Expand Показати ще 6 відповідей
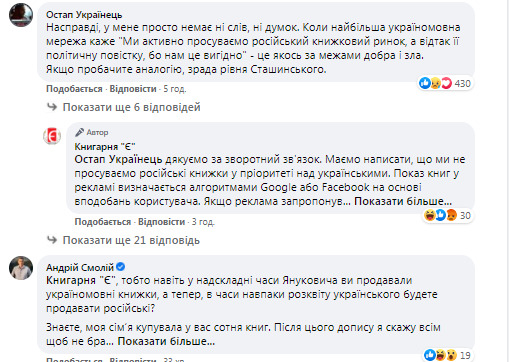509x362 pixels. [x=132, y=107]
